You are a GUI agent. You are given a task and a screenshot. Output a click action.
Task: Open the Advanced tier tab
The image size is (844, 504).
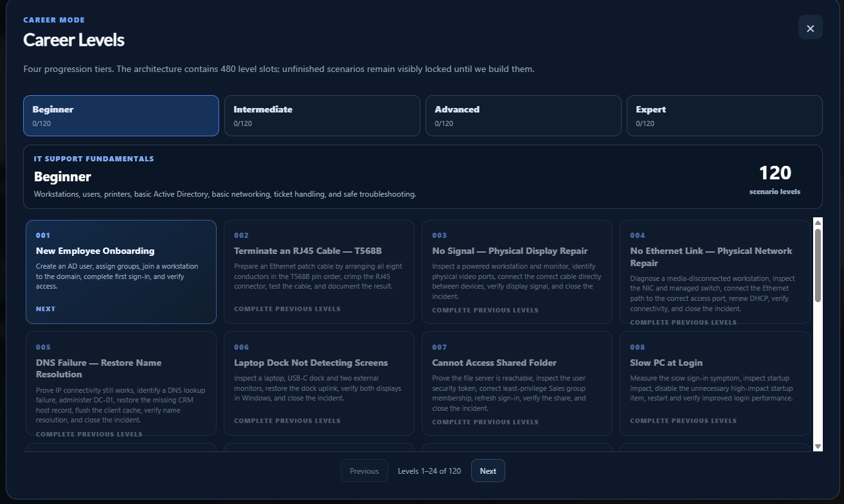point(523,116)
